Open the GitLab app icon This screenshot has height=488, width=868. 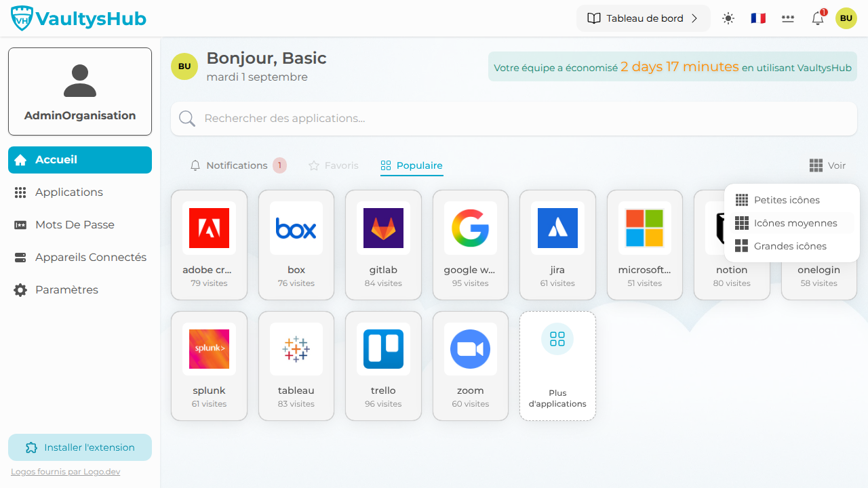pyautogui.click(x=383, y=228)
